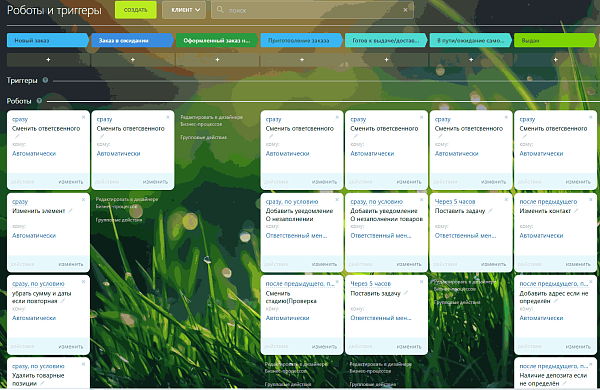
Task: Open the condition dropdown on убрать сумму и даты
Action: click(x=38, y=284)
